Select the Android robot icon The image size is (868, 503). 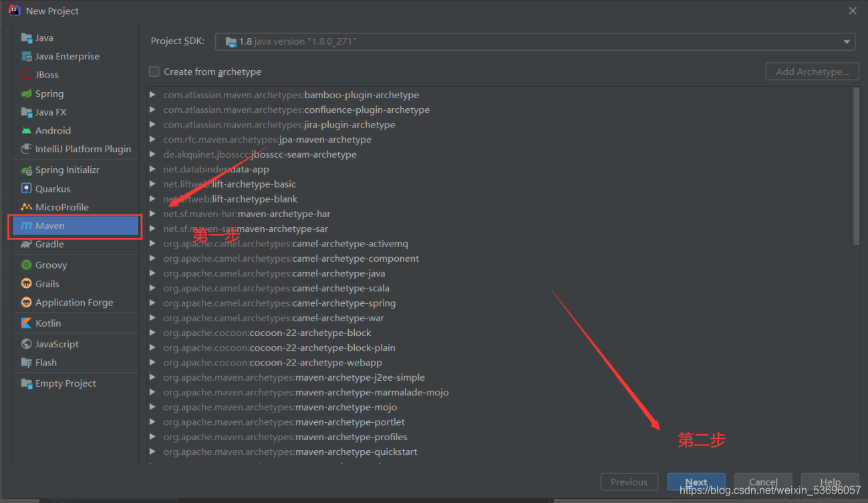pos(27,131)
